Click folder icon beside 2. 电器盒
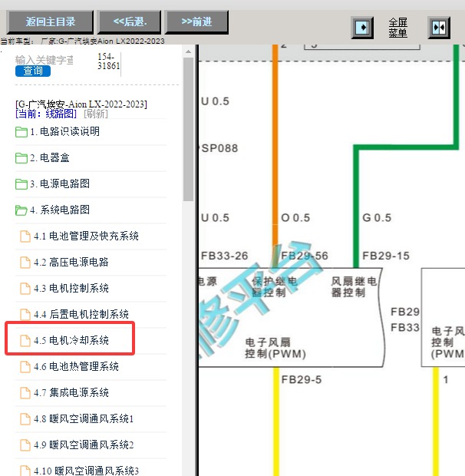This screenshot has width=465, height=476. click(x=21, y=158)
